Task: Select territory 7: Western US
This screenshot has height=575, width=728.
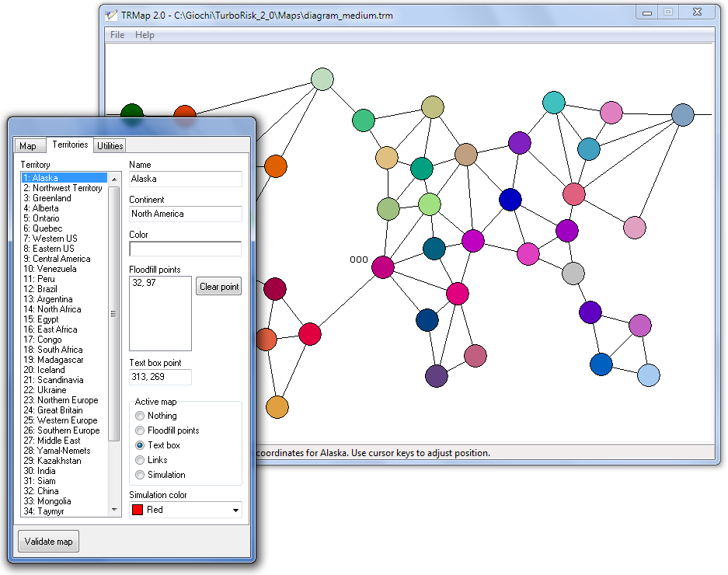Action: [64, 239]
